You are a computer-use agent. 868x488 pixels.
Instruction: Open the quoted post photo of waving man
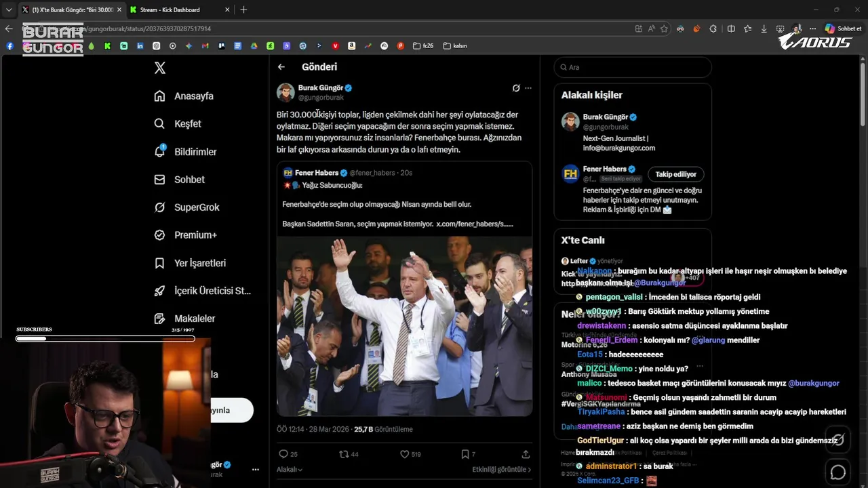click(404, 326)
